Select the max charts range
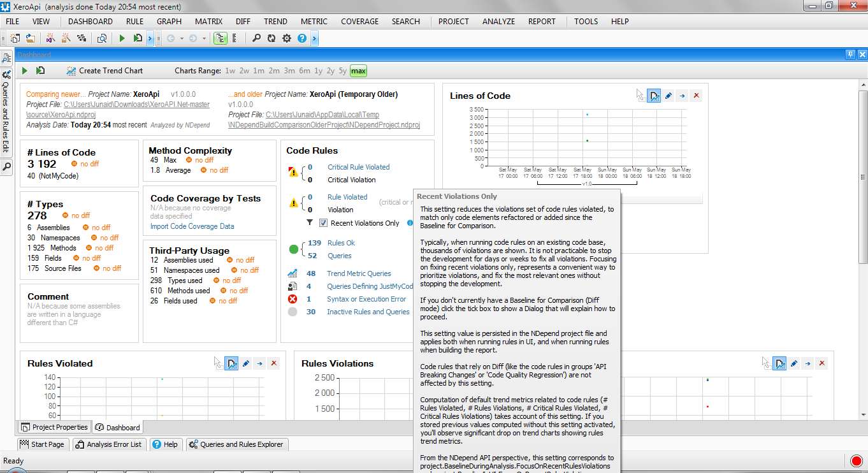The height and width of the screenshot is (473, 868). 358,71
